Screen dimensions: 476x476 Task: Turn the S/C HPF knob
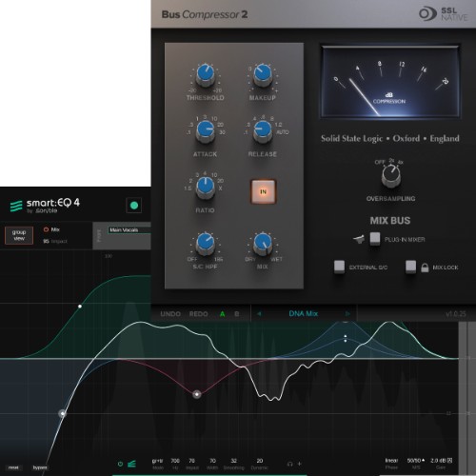206,244
